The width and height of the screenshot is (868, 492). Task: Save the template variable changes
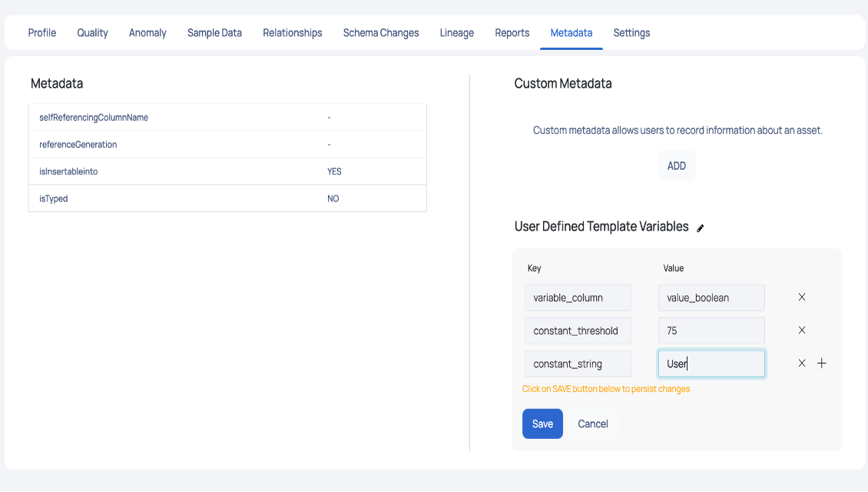(x=542, y=424)
